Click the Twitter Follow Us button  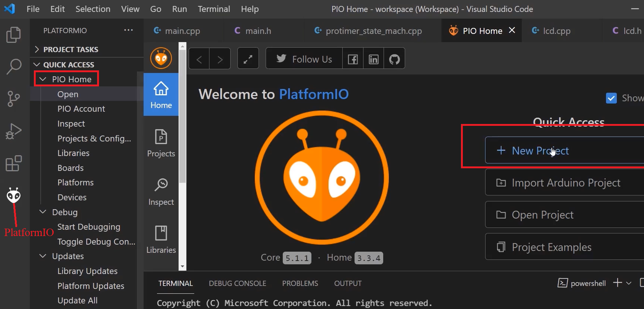pos(304,59)
